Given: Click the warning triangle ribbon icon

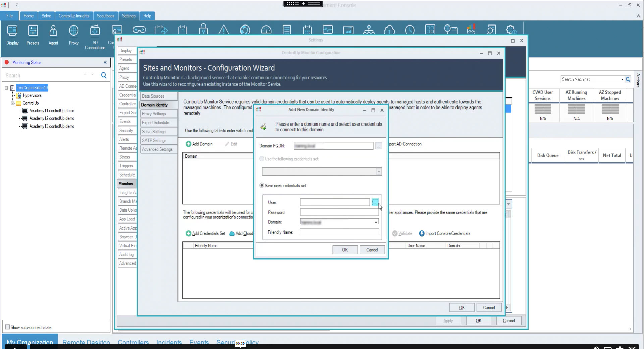Looking at the screenshot, I should 224,30.
